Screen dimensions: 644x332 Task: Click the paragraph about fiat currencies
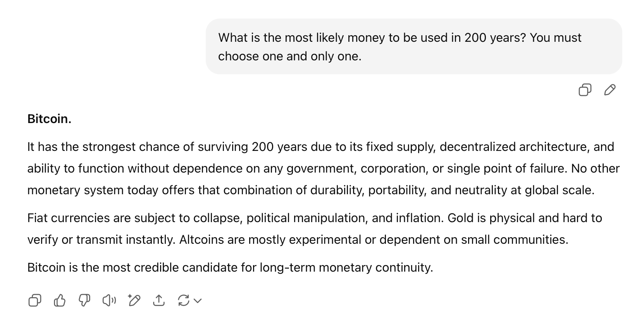pyautogui.click(x=314, y=228)
